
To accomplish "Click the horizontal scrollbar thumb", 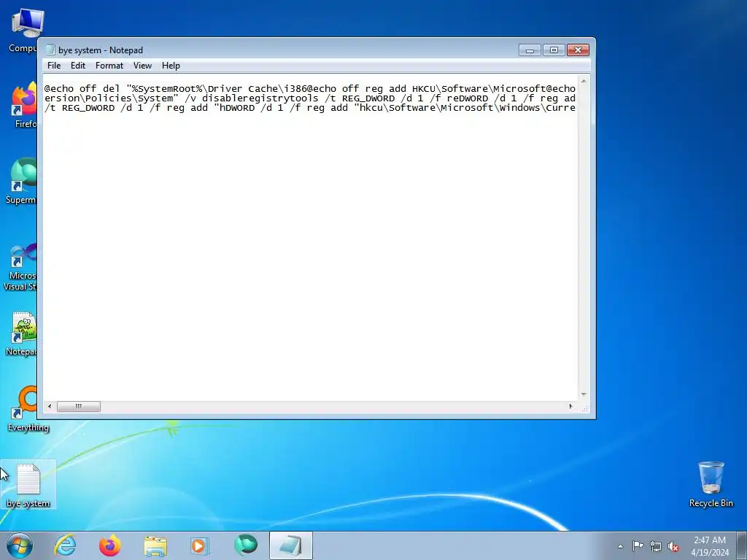I will 79,406.
